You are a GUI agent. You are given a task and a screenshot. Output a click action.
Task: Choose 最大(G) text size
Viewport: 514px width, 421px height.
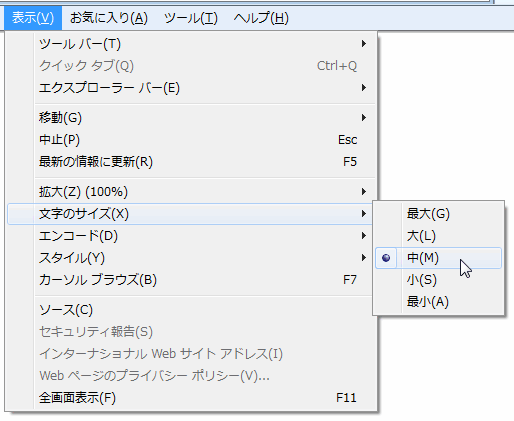pyautogui.click(x=438, y=214)
